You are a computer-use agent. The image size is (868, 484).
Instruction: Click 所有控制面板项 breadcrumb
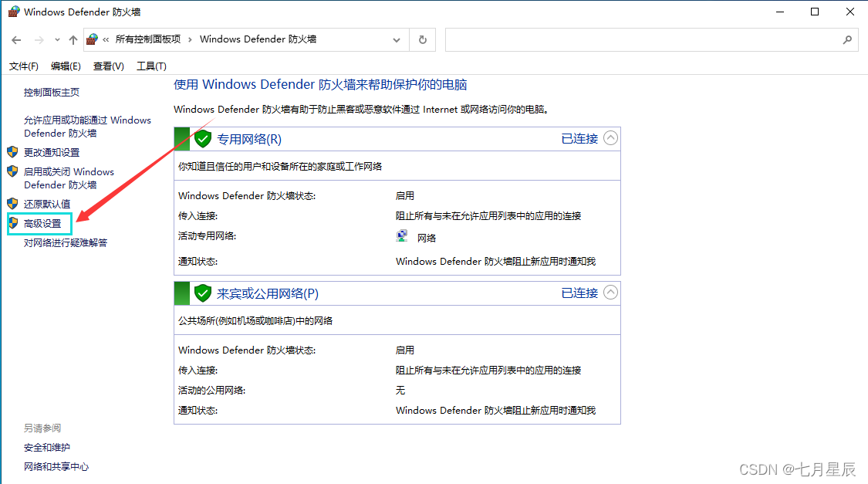148,39
